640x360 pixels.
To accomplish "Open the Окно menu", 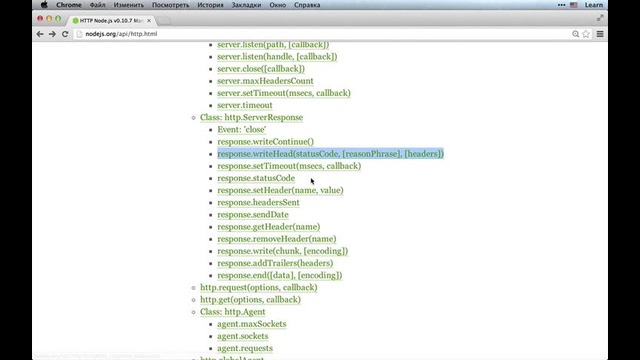I will pos(278,5).
